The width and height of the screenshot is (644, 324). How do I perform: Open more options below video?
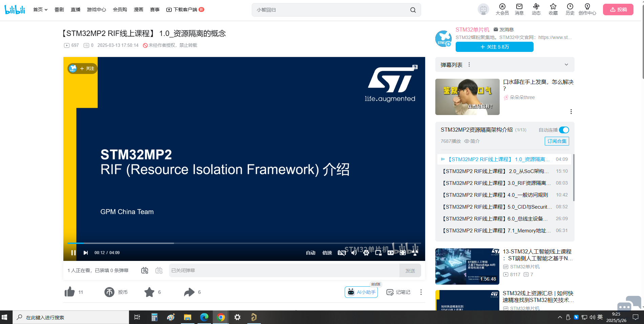(421, 292)
